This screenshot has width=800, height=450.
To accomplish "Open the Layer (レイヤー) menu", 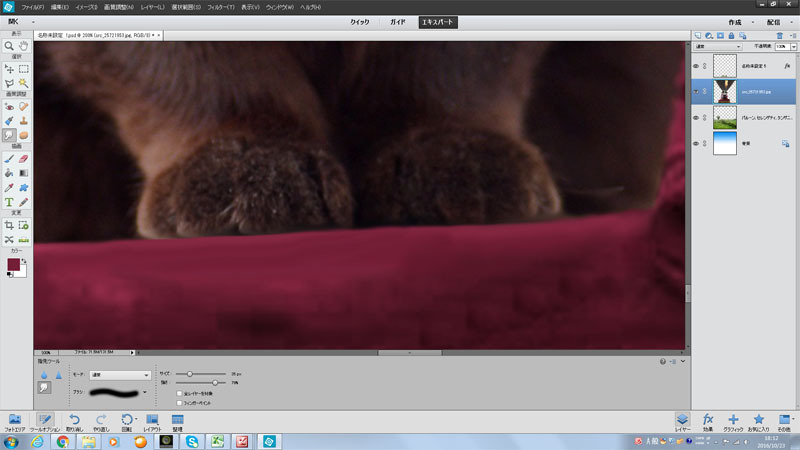I will pos(152,7).
